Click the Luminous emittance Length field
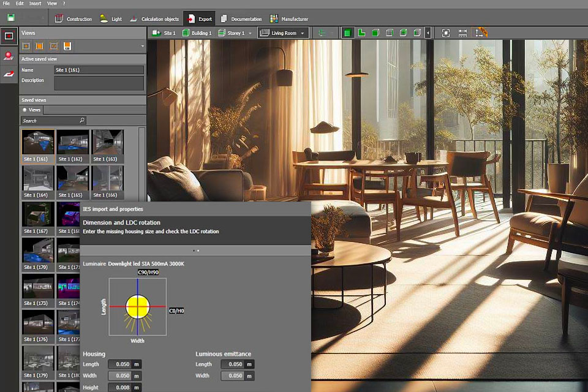The width and height of the screenshot is (588, 392). point(233,364)
